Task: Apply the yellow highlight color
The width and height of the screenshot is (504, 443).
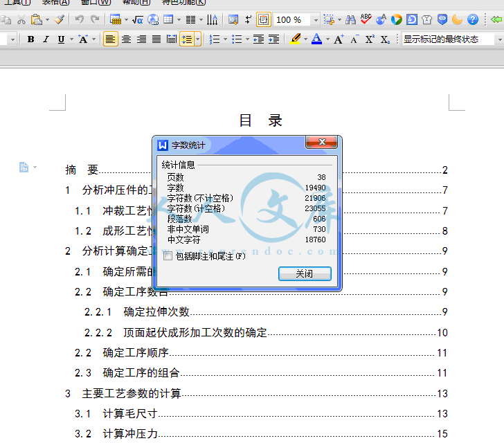Action: tap(295, 39)
